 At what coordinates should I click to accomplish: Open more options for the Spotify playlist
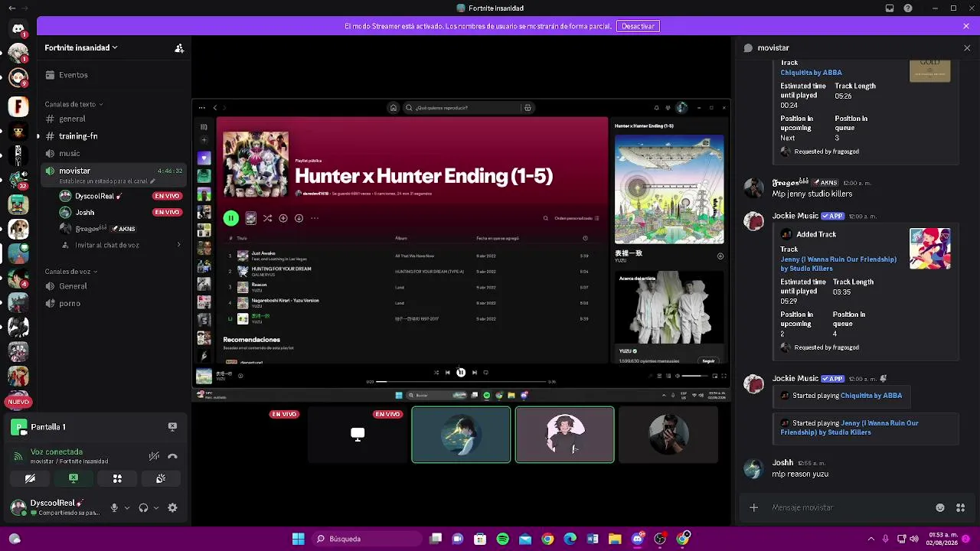click(315, 218)
